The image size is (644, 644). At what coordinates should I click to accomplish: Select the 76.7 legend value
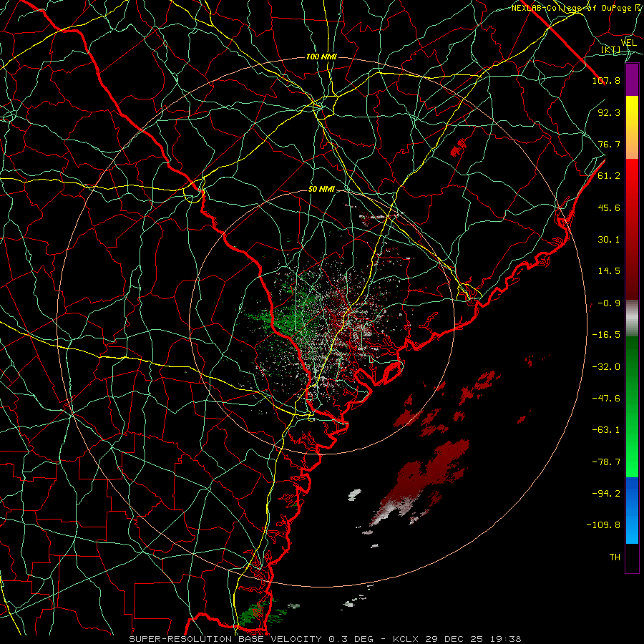click(609, 144)
